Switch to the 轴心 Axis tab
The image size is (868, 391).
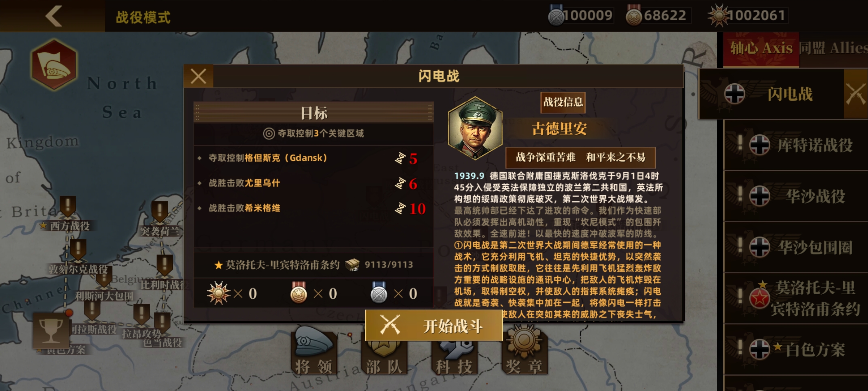tap(761, 49)
